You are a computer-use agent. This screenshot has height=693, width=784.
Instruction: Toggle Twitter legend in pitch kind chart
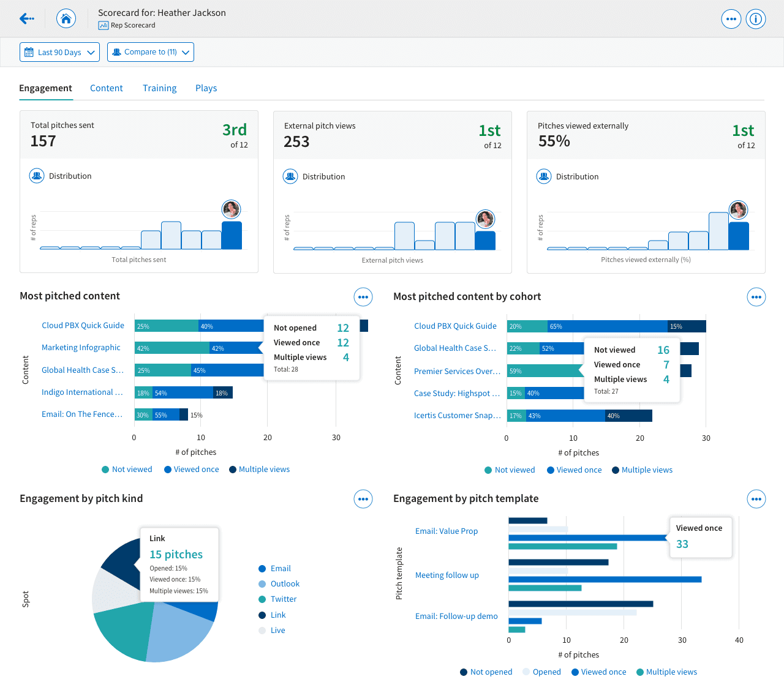coord(277,599)
